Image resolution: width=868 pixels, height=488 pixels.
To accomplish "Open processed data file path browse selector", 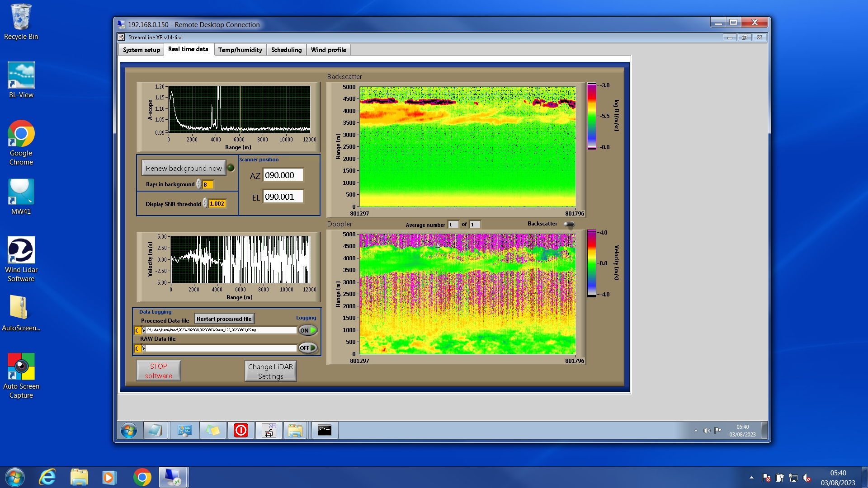I will coord(144,330).
